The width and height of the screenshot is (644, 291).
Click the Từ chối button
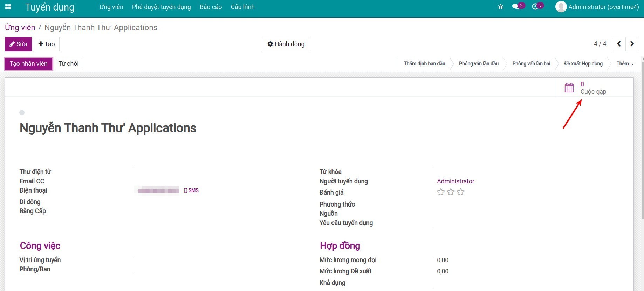point(68,64)
